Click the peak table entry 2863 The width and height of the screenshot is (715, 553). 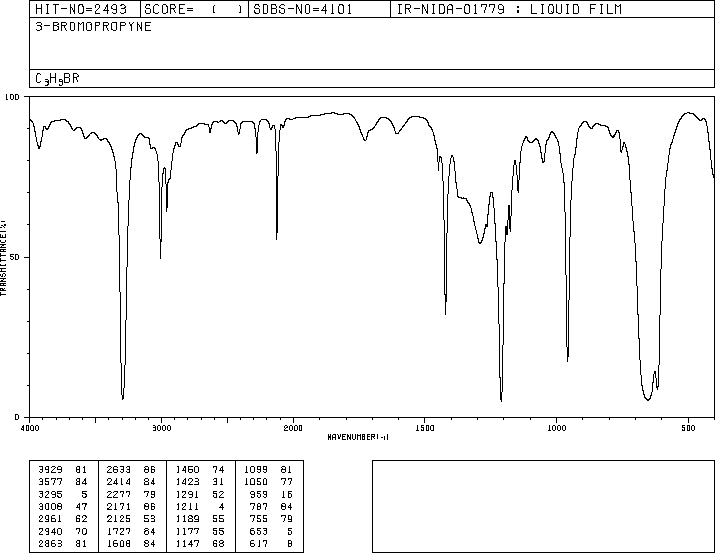pyautogui.click(x=50, y=544)
